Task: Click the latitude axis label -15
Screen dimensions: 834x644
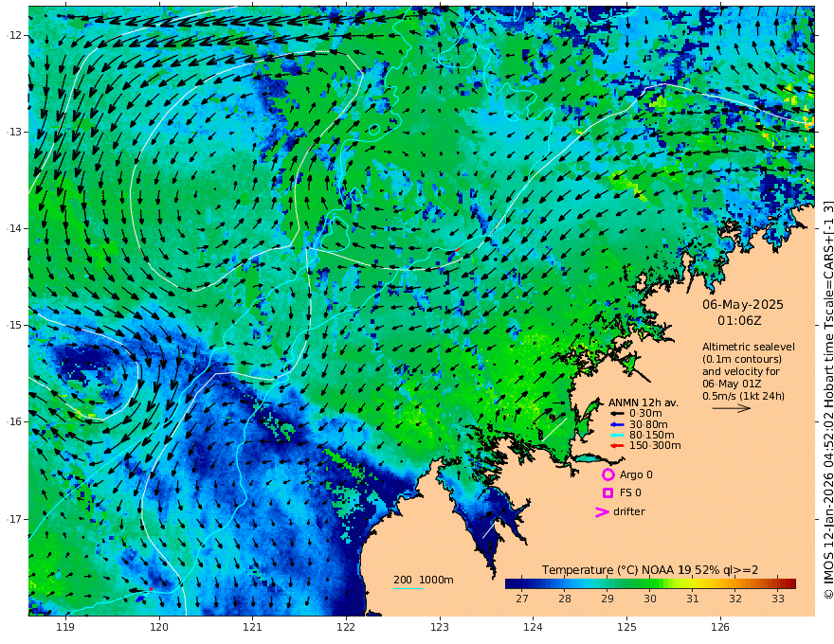Action: (x=14, y=325)
